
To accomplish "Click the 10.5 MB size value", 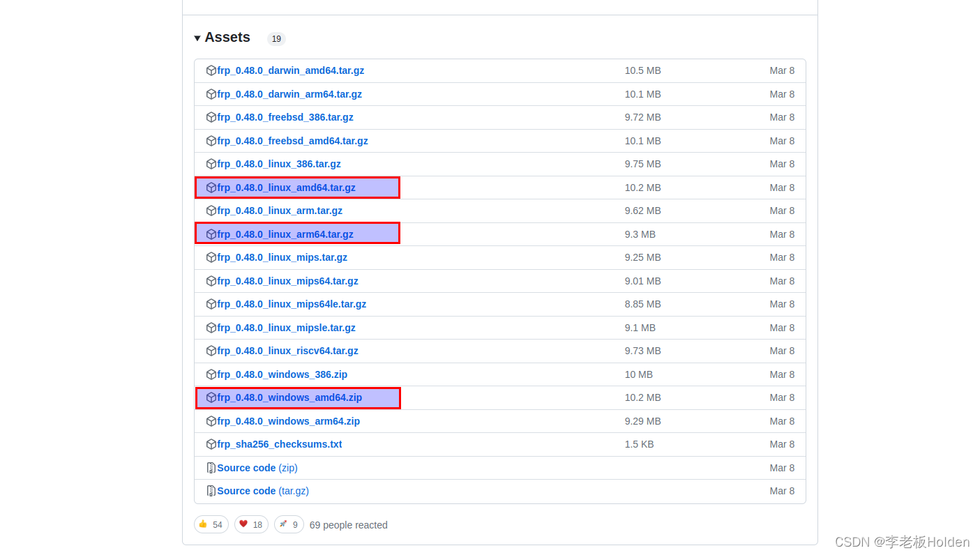I will (643, 70).
